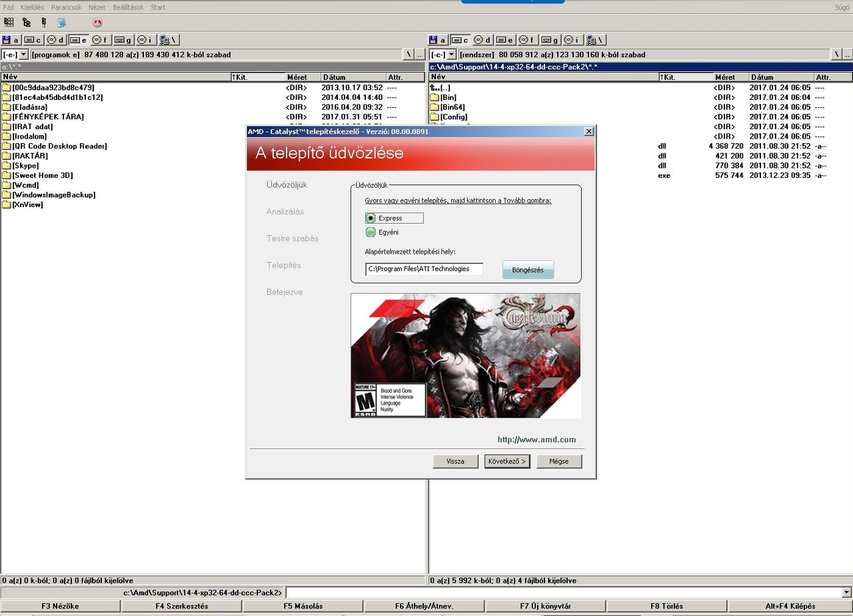Screen dimensions: 853x616
Task: Switch left panel to optical drive f
Action: pos(101,40)
